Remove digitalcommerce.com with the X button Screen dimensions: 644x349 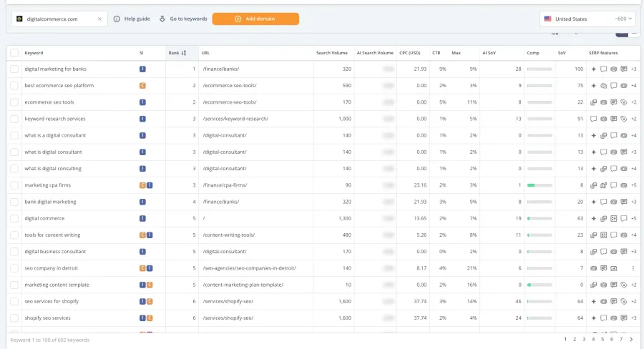(99, 19)
